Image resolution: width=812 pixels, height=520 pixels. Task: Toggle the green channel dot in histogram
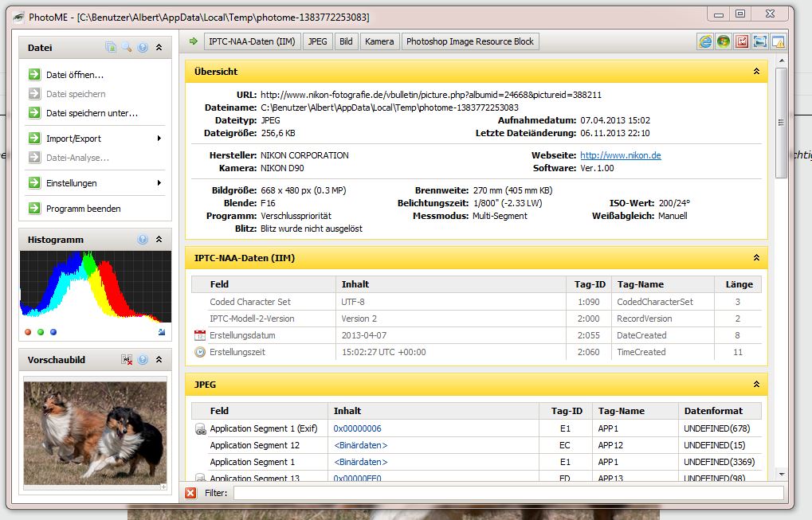[41, 332]
